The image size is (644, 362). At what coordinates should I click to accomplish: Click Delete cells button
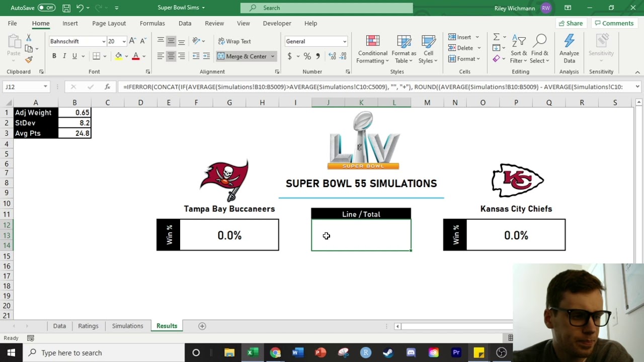click(460, 48)
